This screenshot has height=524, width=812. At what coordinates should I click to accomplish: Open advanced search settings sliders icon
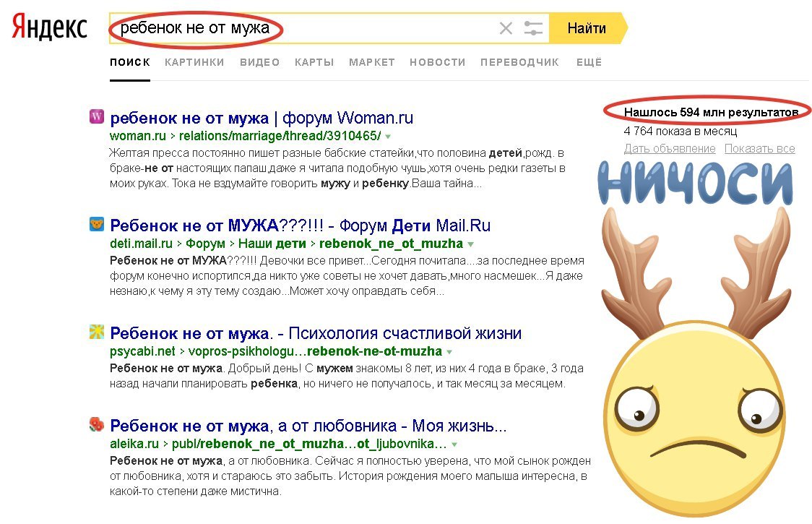click(533, 29)
